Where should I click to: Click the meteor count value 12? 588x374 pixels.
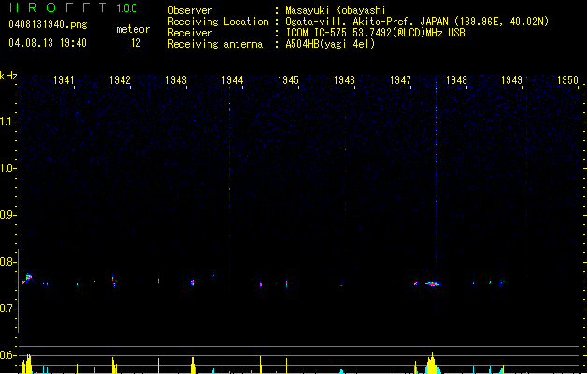[x=136, y=43]
